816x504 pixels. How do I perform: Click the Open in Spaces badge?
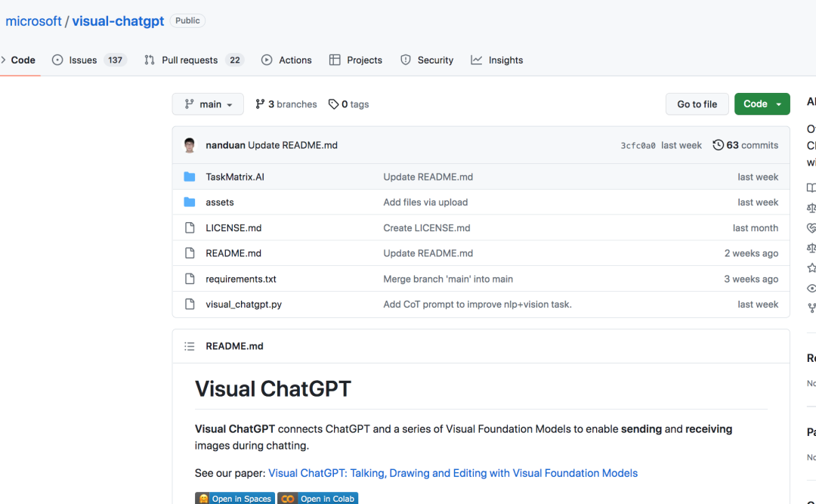click(235, 498)
